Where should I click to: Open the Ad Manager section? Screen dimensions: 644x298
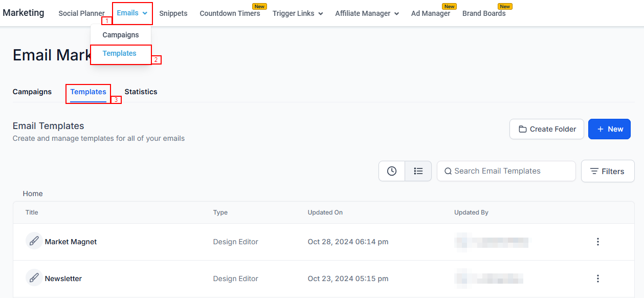pyautogui.click(x=431, y=13)
